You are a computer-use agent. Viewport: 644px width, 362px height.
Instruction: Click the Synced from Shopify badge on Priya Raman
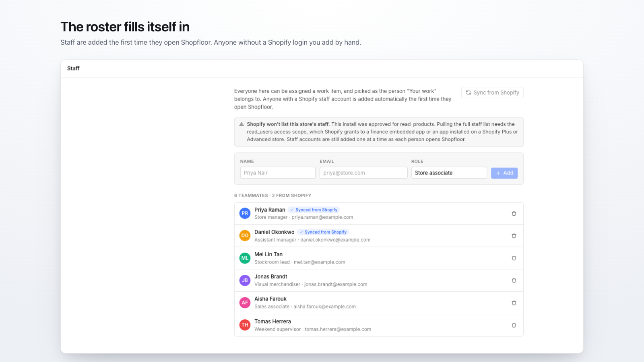coord(314,210)
